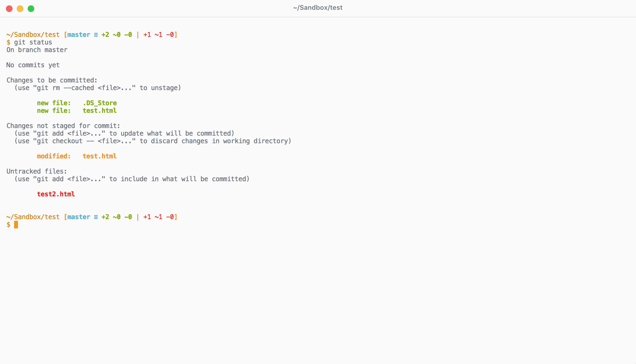
Task: Click the red close window button
Action: tap(9, 9)
